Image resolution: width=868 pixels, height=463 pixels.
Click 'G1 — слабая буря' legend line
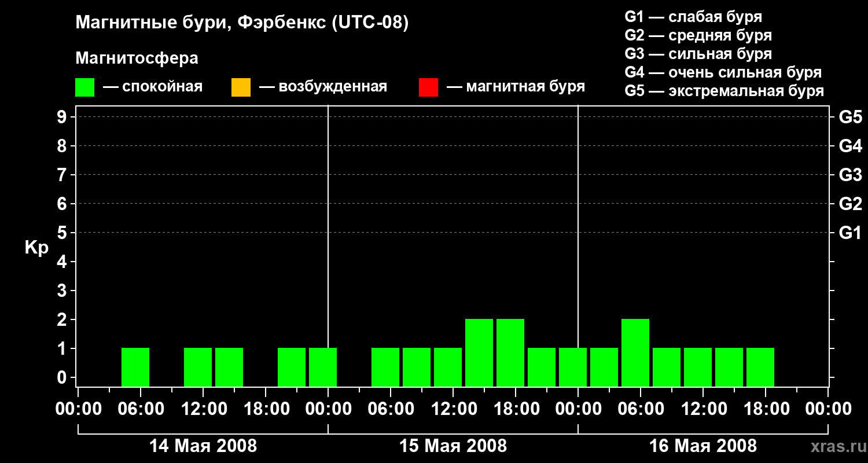pos(693,17)
